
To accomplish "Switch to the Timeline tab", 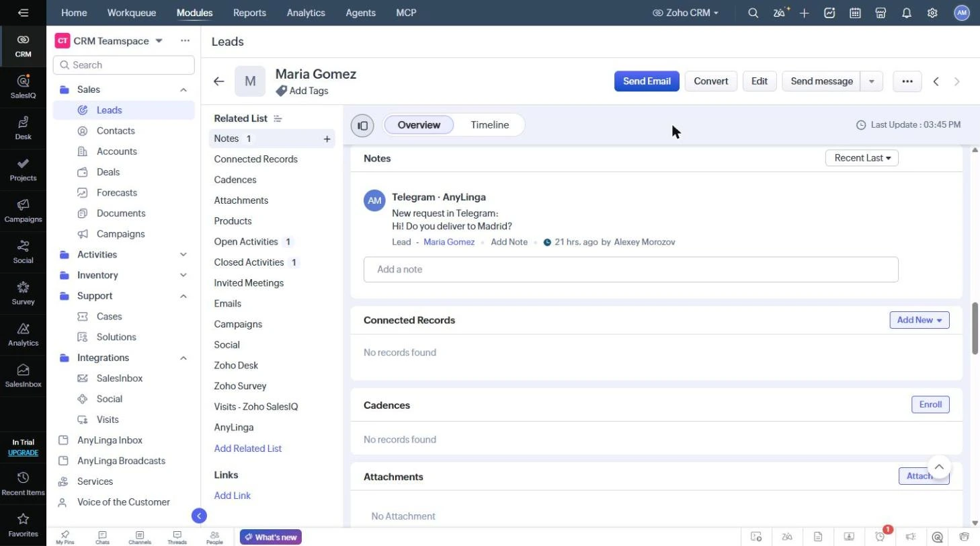I will 489,125.
